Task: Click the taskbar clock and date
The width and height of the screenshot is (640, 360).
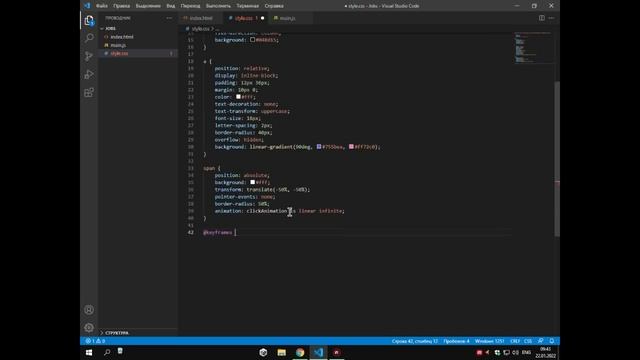Action: click(546, 353)
